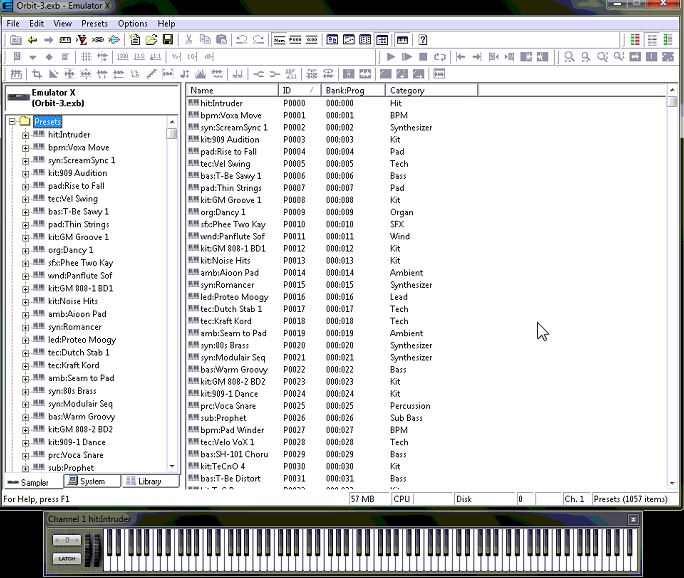The image size is (684, 578).
Task: Save the bank with the floppy disk icon
Action: (x=168, y=40)
